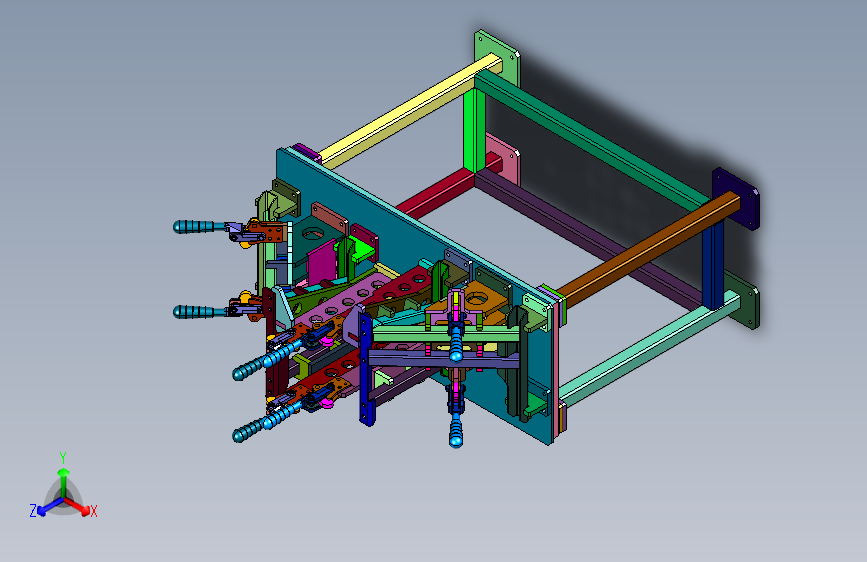Select the light green top mounting plate
The width and height of the screenshot is (867, 562).
[497, 58]
